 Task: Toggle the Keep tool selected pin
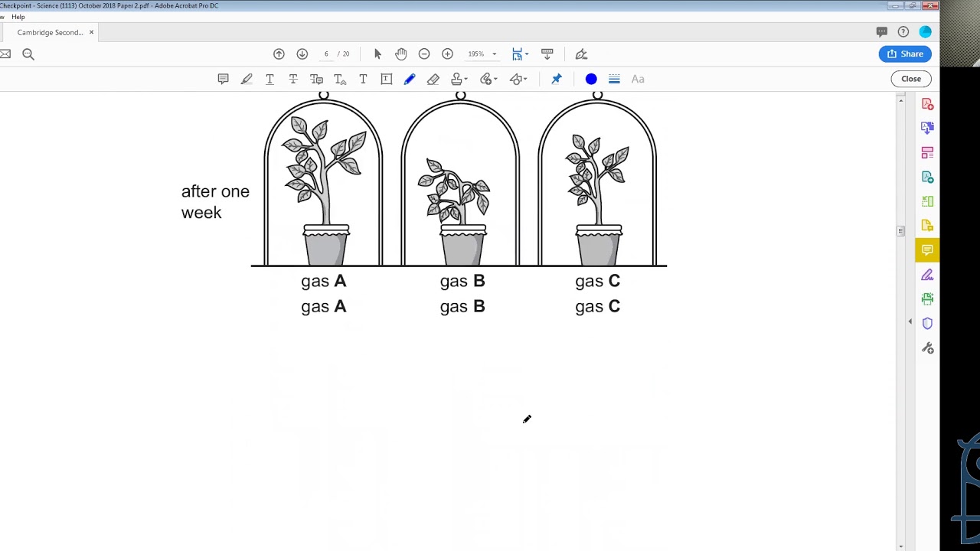coord(557,79)
